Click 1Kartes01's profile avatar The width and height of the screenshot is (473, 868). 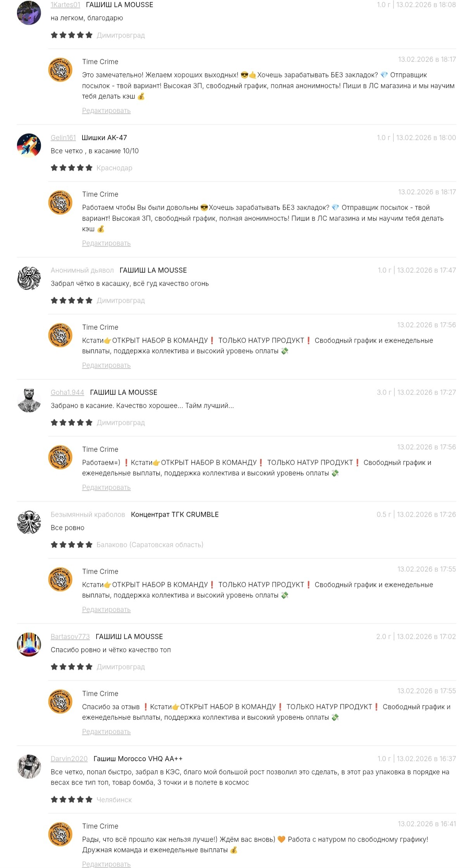click(x=29, y=13)
